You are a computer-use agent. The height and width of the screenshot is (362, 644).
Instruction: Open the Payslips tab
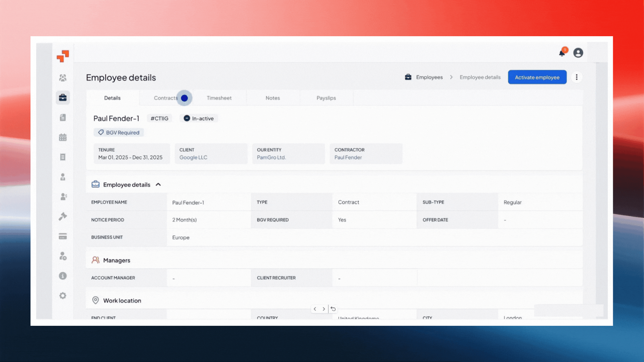click(326, 98)
